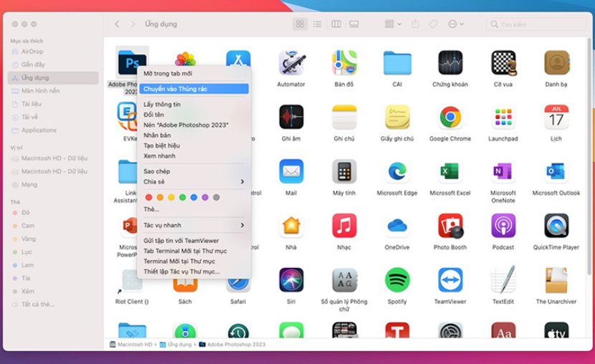The image size is (595, 364).
Task: Select Mở trong tab mới
Action: coord(194,73)
